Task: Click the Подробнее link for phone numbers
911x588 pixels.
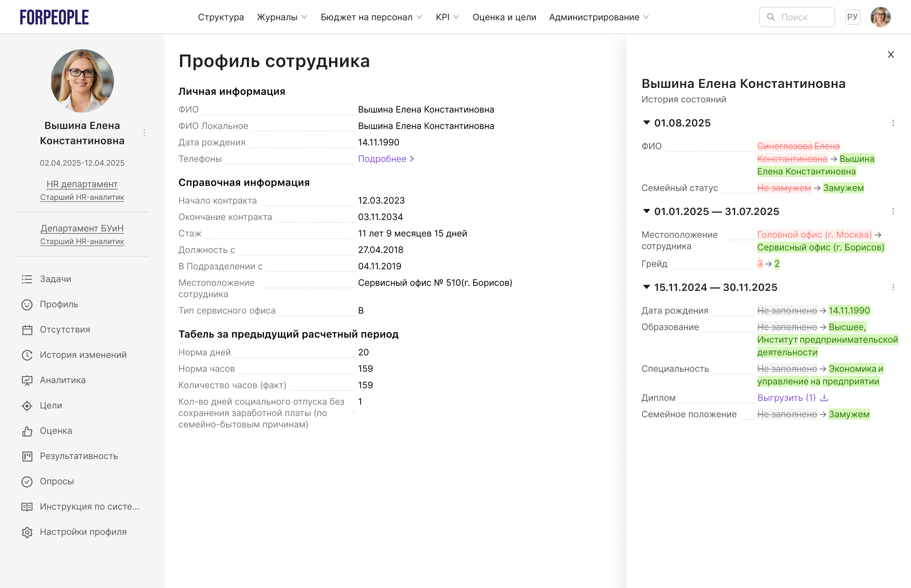Action: pos(382,158)
